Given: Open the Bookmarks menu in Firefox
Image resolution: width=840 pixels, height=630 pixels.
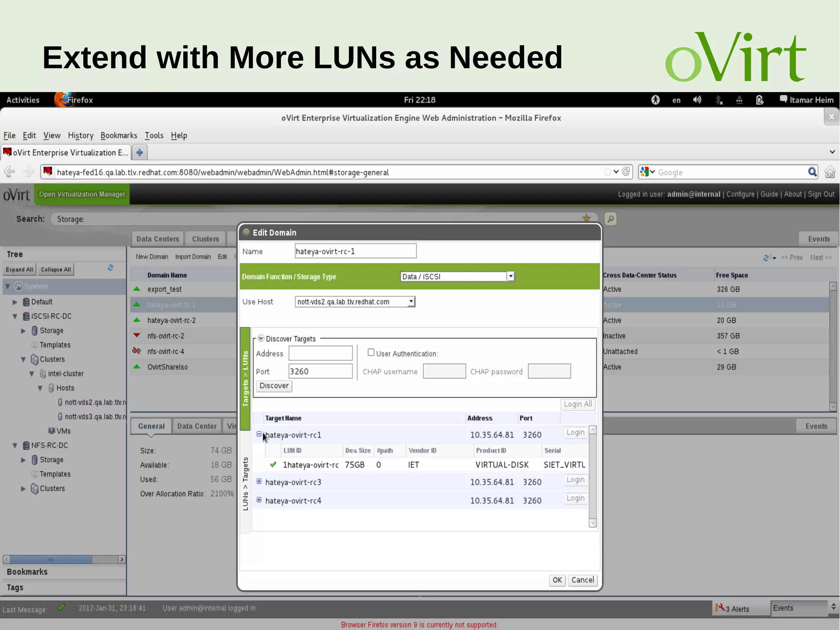Looking at the screenshot, I should pyautogui.click(x=119, y=135).
